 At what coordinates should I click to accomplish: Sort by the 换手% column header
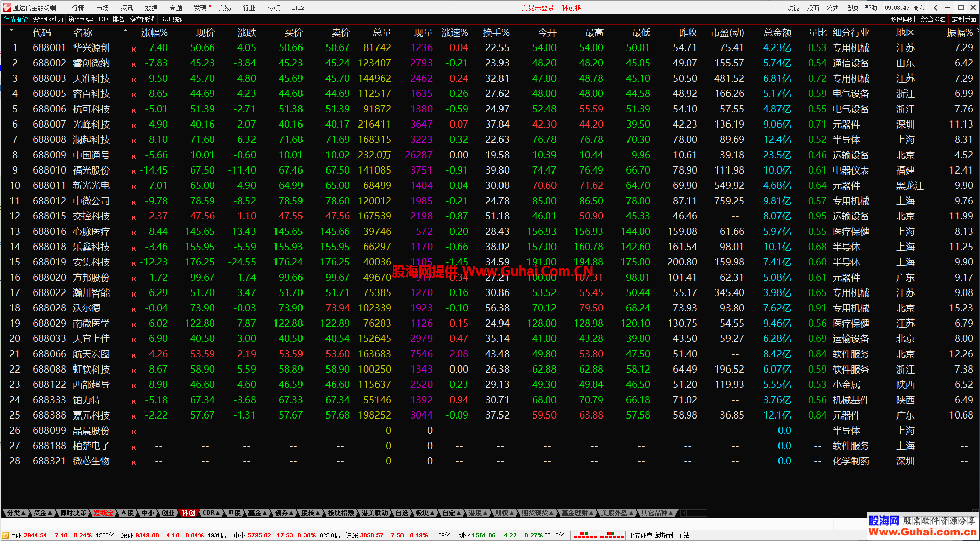[x=496, y=33]
